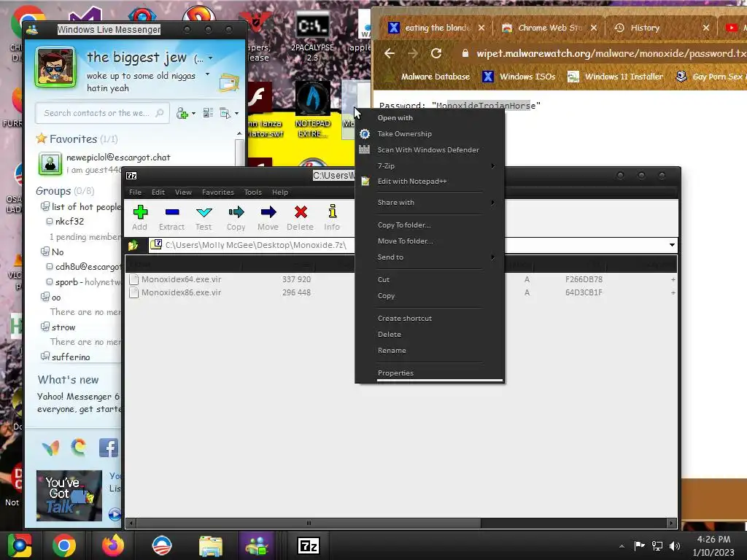Viewport: 747px width, 560px height.
Task: Open the Windows 11 Installer bookmark
Action: click(616, 77)
